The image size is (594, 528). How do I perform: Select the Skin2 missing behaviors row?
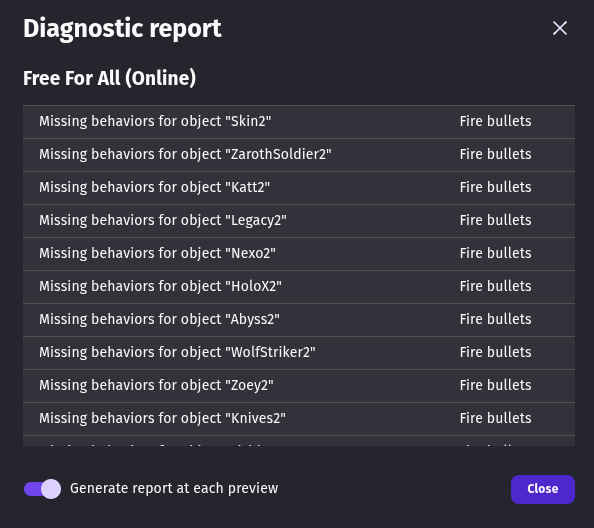tap(299, 122)
